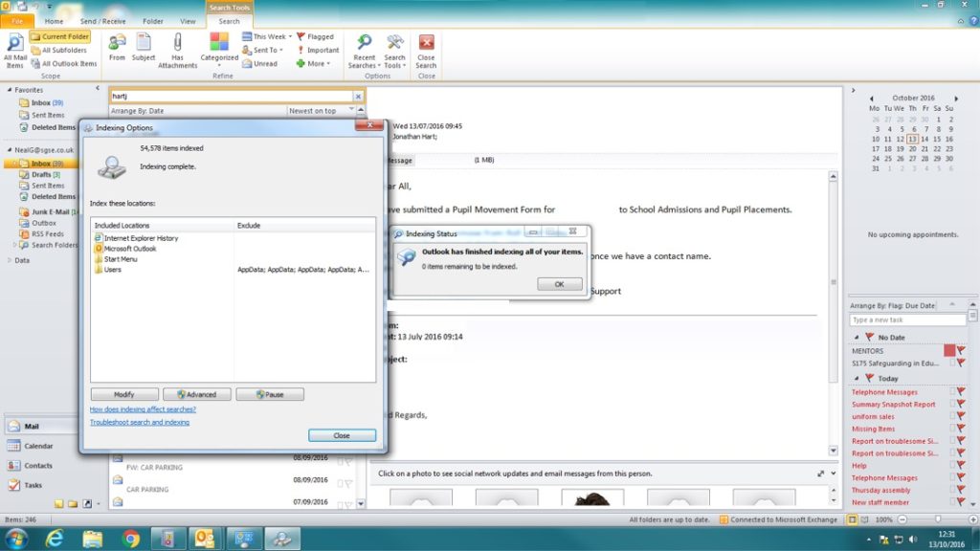Select Internet Explorer History location
This screenshot has width=980, height=551.
click(x=136, y=238)
